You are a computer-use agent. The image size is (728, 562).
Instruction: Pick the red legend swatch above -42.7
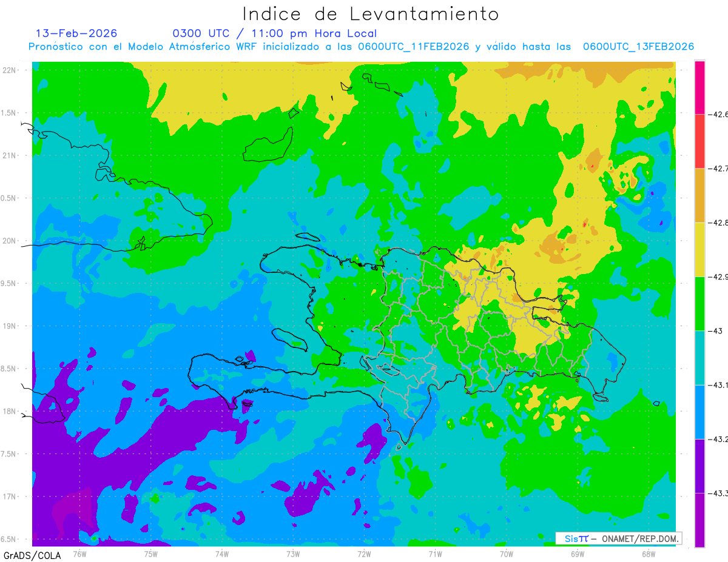point(699,141)
